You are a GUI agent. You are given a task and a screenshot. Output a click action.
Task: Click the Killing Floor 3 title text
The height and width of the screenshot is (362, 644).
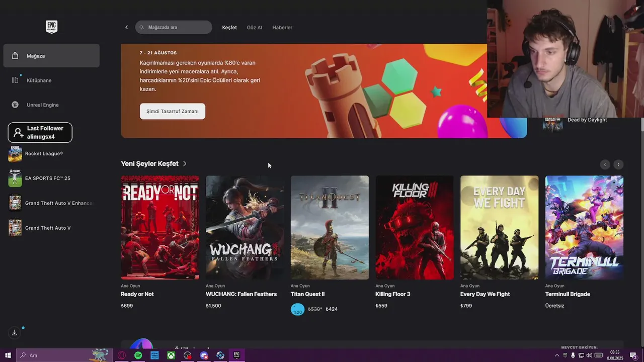click(x=393, y=294)
